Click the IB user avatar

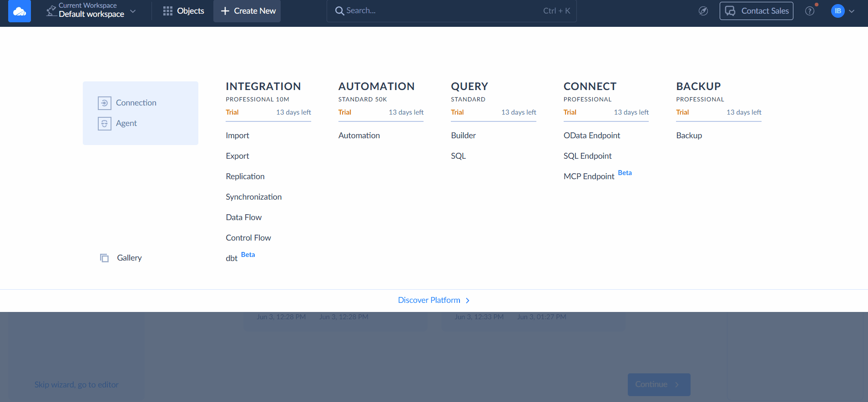point(838,11)
